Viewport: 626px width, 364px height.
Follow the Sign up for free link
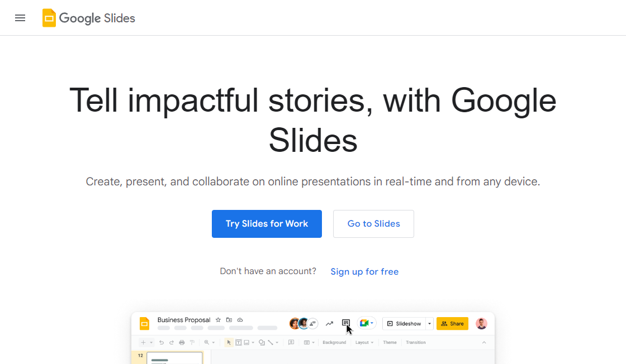pyautogui.click(x=364, y=271)
